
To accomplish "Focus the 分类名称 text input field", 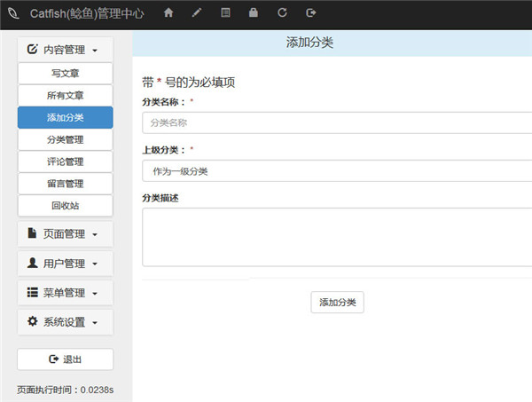I will point(337,122).
